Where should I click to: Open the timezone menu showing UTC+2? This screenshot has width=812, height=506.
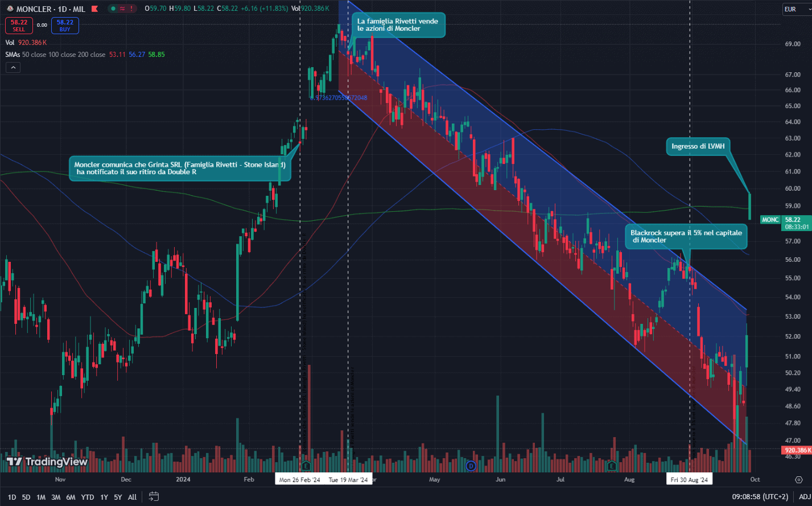coord(760,497)
